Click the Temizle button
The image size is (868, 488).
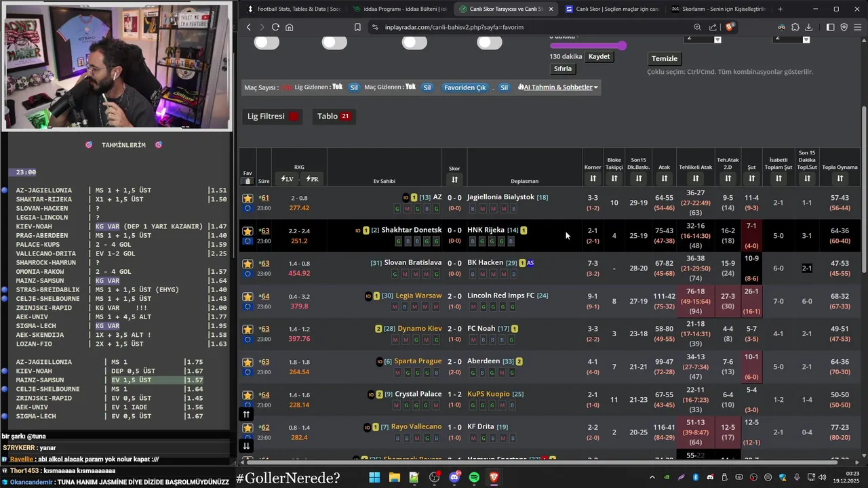(665, 58)
